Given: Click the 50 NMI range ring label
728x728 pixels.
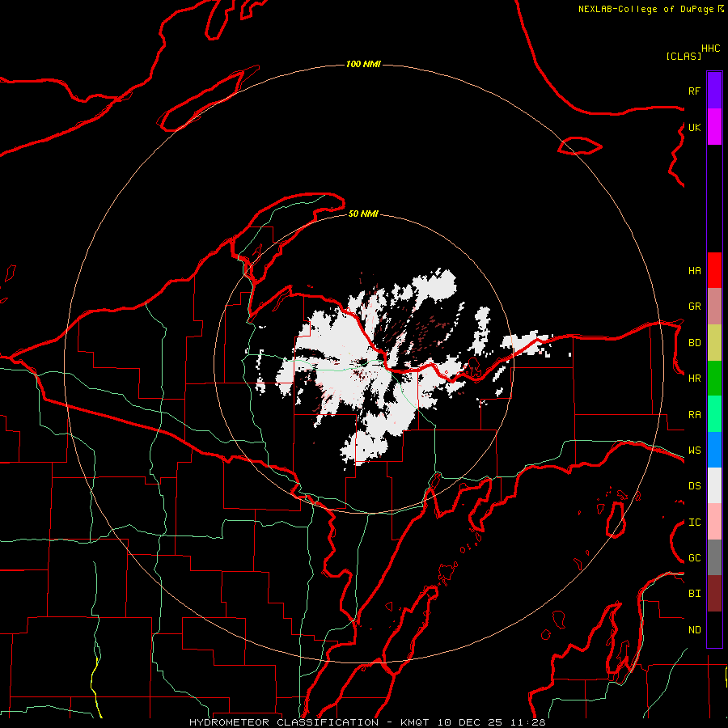Looking at the screenshot, I should point(363,214).
